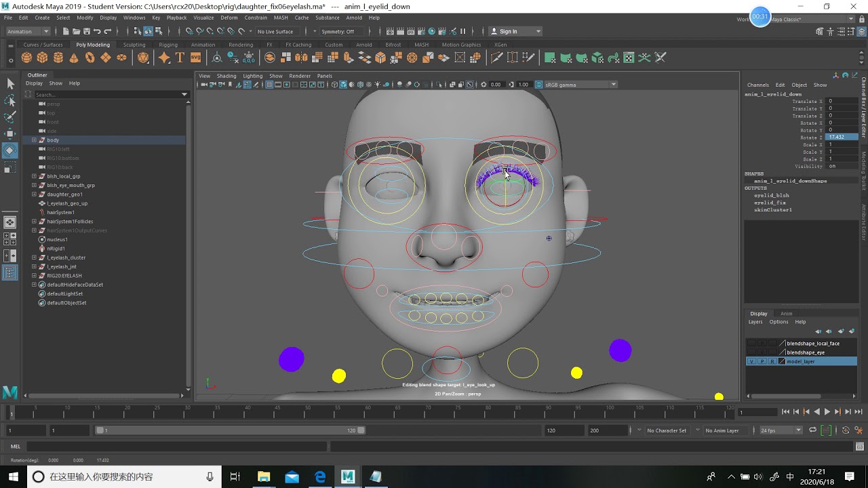Click the Quad Draw shelf icon

pyautogui.click(x=529, y=58)
